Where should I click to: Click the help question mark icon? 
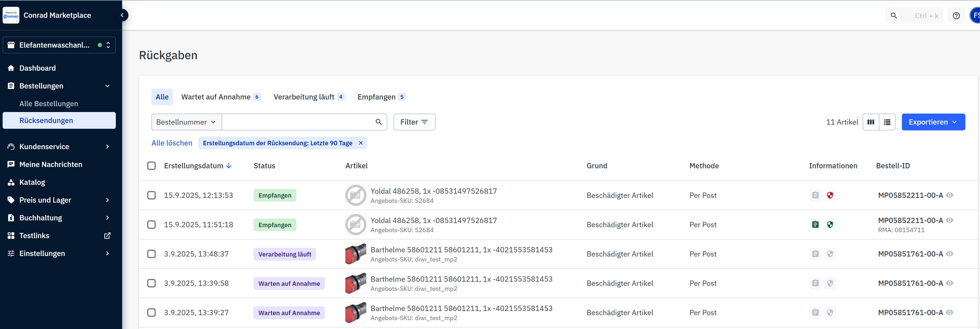point(956,16)
